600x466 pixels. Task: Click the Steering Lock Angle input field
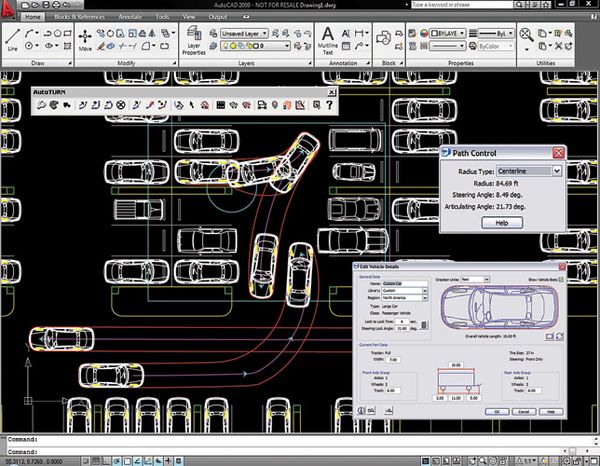click(402, 328)
